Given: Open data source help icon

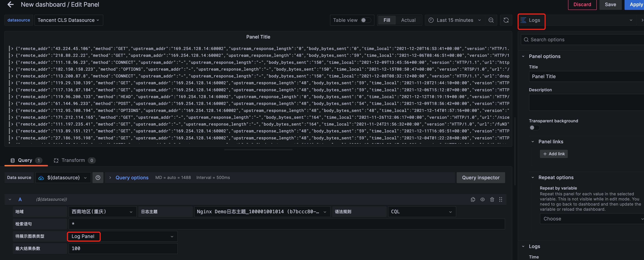Looking at the screenshot, I should point(98,177).
